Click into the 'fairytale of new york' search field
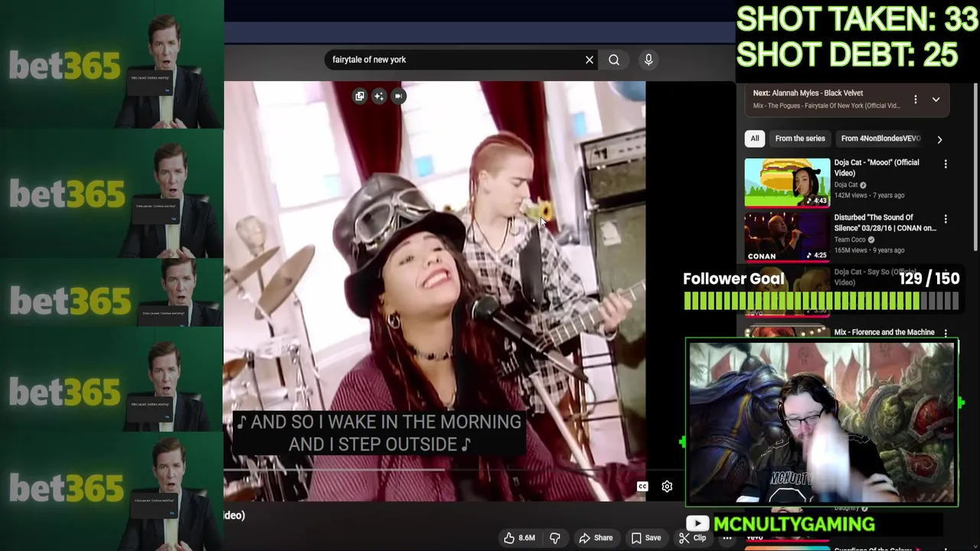 tap(456, 60)
